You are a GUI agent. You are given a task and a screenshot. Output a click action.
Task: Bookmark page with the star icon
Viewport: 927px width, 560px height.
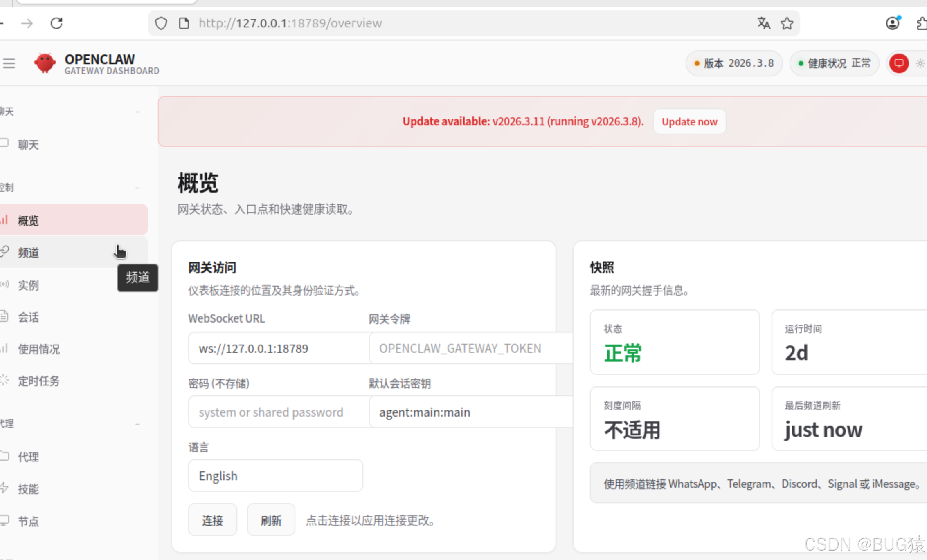tap(787, 23)
